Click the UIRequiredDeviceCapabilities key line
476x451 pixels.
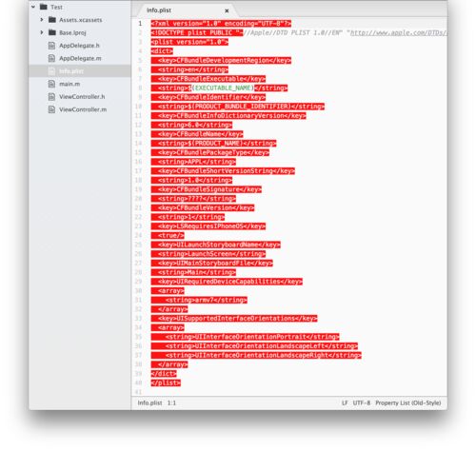pos(227,282)
